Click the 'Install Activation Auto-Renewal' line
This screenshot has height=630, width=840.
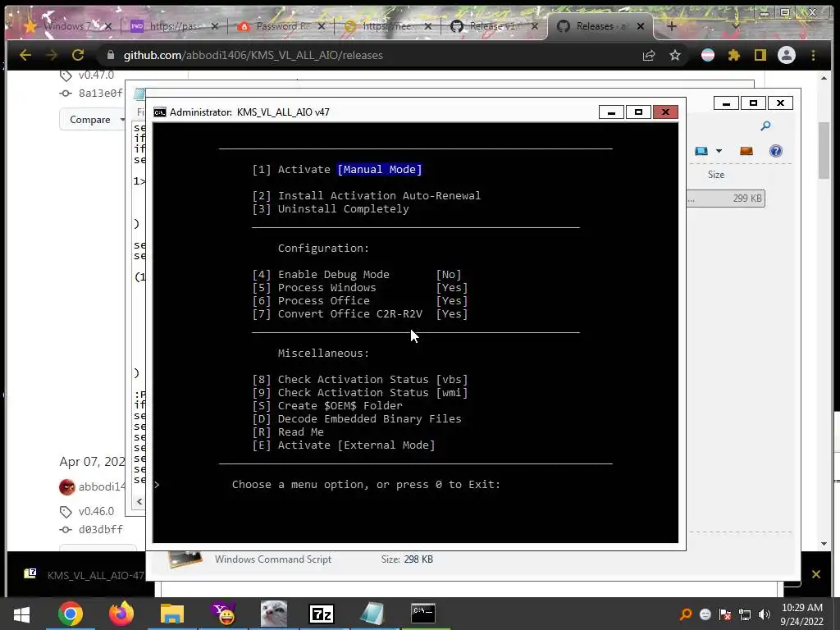point(367,195)
